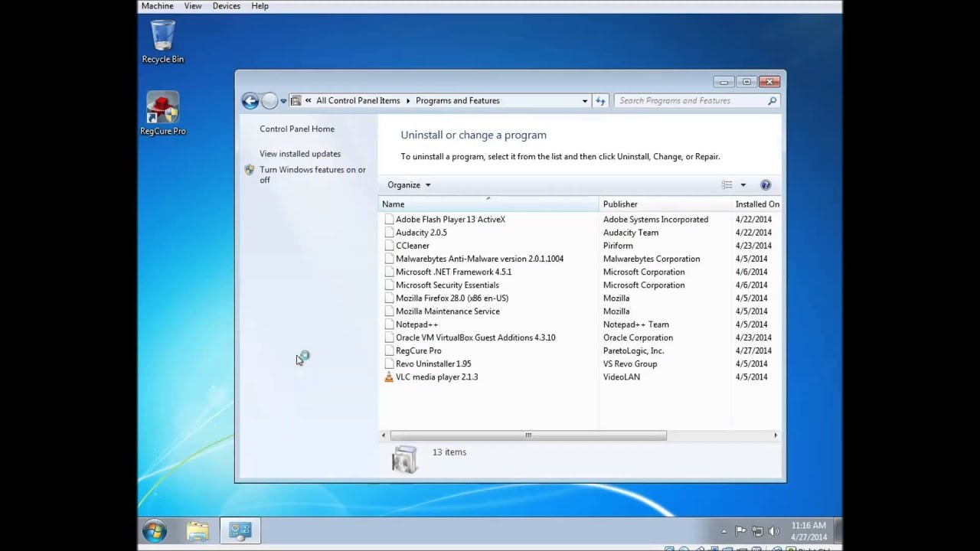Change view with the views icon
The image size is (980, 551).
point(727,184)
